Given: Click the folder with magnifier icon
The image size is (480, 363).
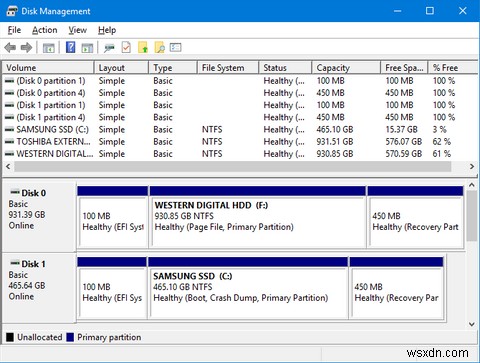Looking at the screenshot, I should [160, 47].
